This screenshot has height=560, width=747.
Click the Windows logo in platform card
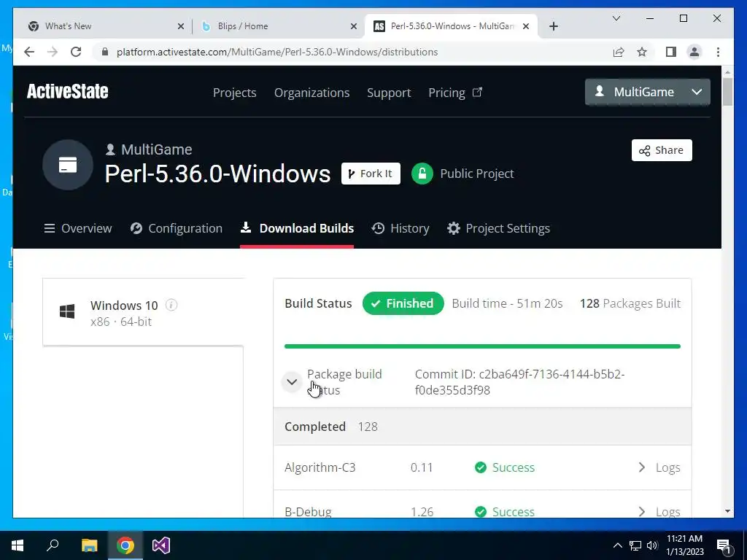coord(67,312)
